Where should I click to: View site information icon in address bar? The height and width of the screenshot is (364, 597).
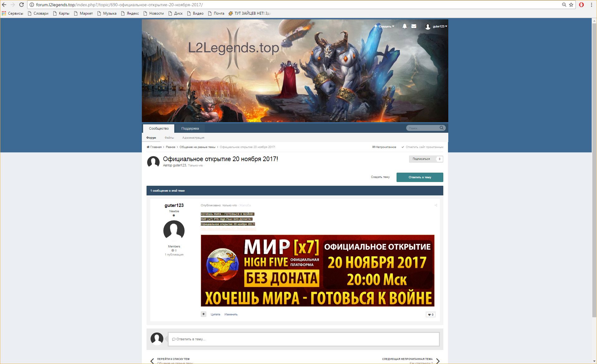click(31, 5)
